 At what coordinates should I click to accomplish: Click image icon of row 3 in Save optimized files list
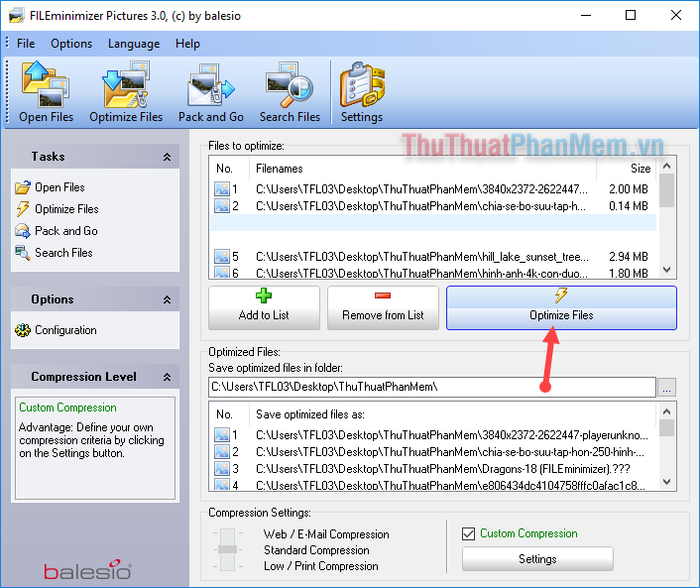(221, 468)
